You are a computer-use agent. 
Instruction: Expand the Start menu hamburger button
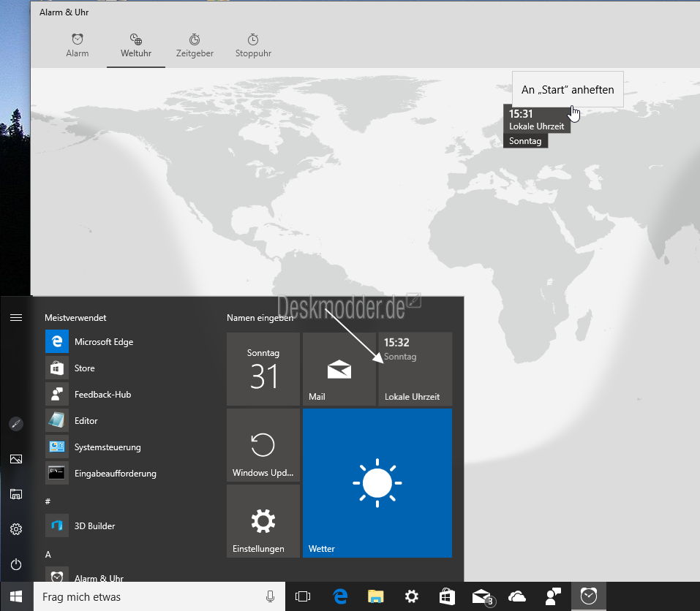16,317
